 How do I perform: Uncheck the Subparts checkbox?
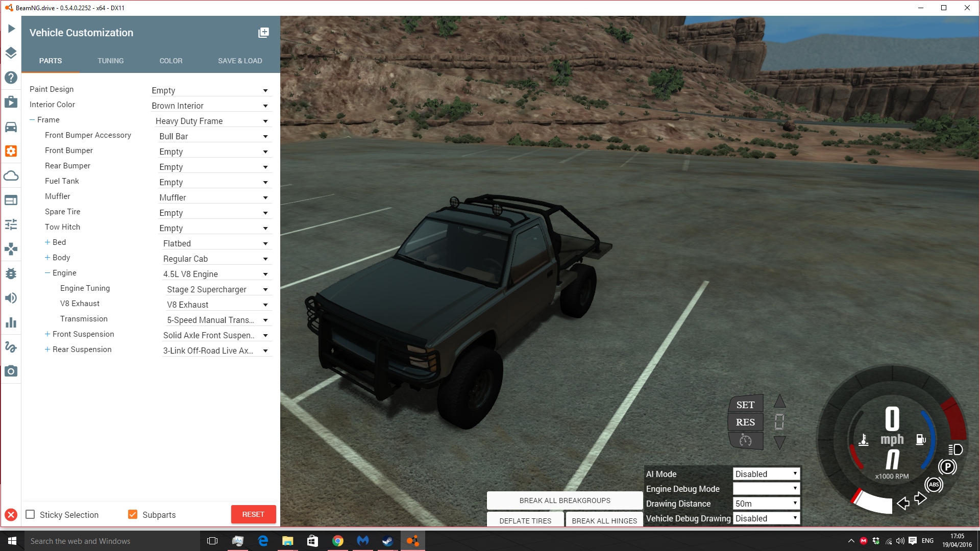pyautogui.click(x=133, y=515)
